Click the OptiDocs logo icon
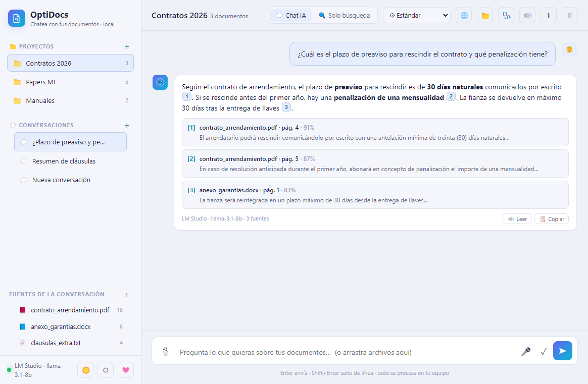Viewport: 588px width, 384px height. (x=17, y=18)
